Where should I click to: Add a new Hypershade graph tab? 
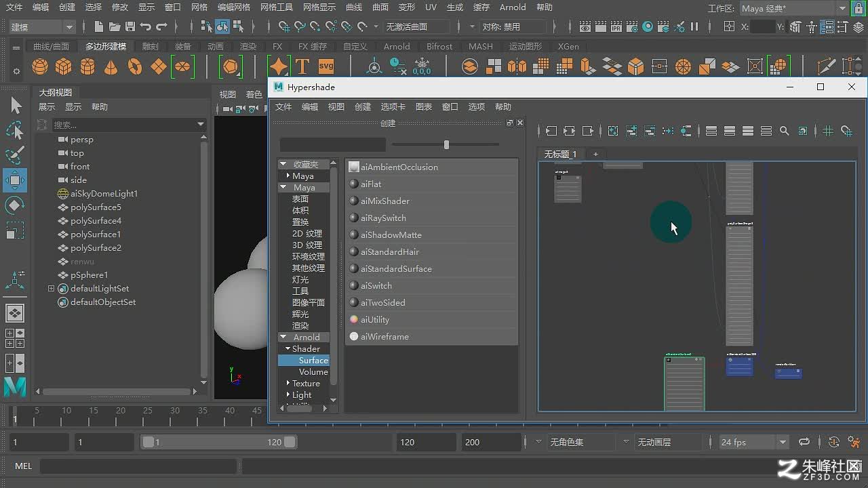[595, 154]
